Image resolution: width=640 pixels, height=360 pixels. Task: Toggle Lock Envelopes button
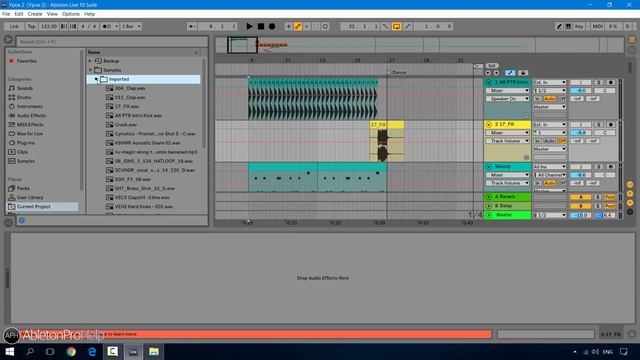click(x=523, y=73)
